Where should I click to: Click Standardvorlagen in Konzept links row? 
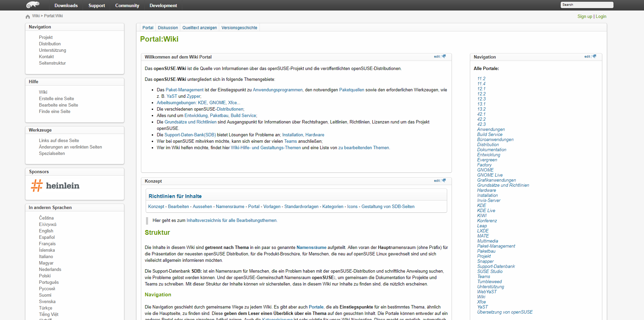[302, 207]
